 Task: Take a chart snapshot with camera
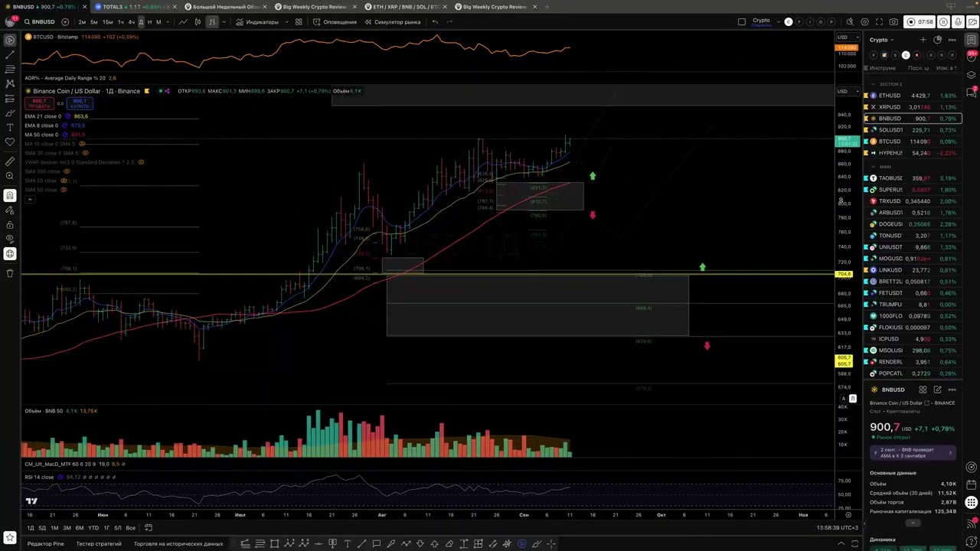pos(893,22)
